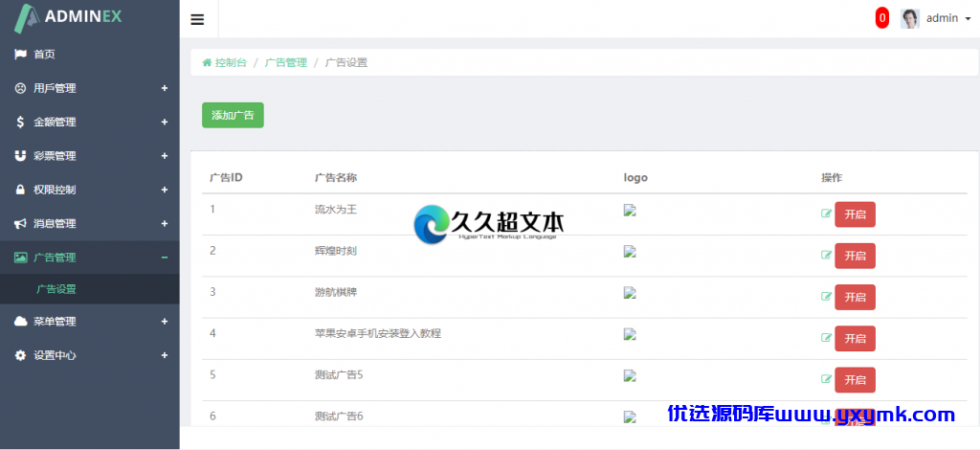Viewport: 980px width, 450px height.
Task: Click the picture icon beside 广告管理
Action: pyautogui.click(x=21, y=257)
